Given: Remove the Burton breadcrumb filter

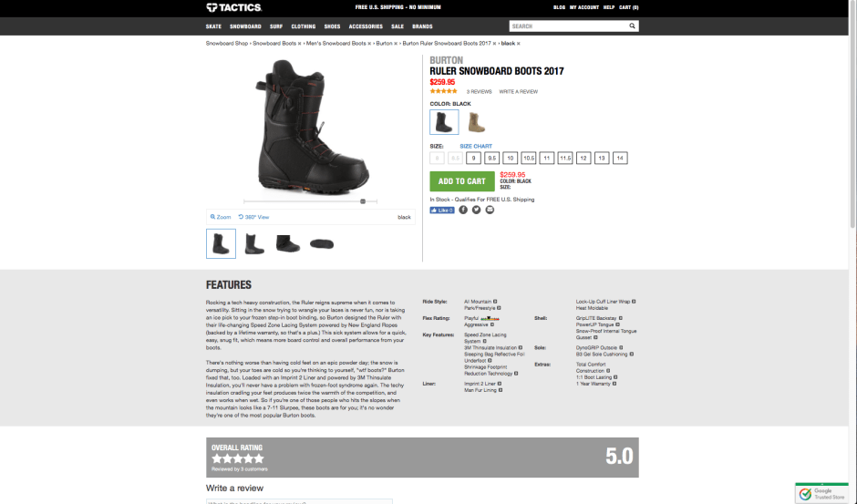Looking at the screenshot, I should click(395, 43).
